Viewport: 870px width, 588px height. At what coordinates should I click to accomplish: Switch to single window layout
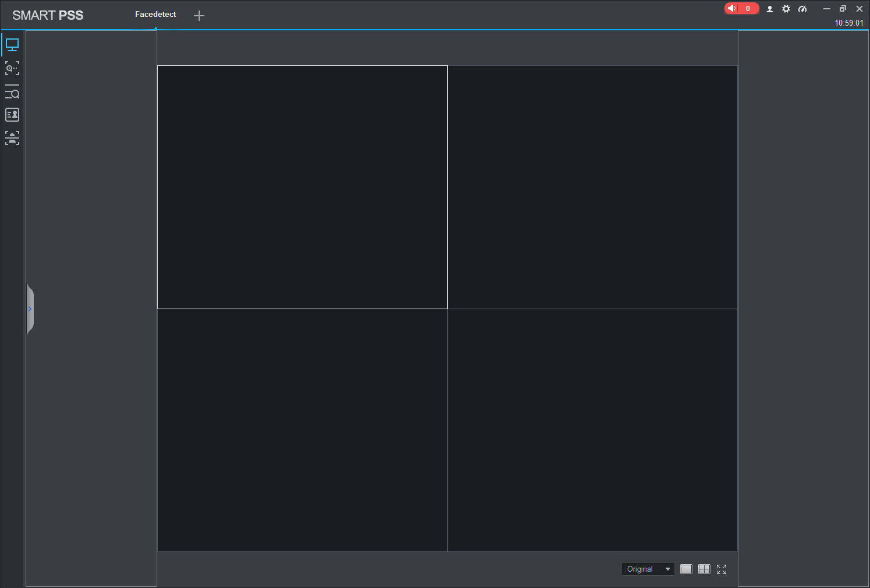click(x=687, y=569)
